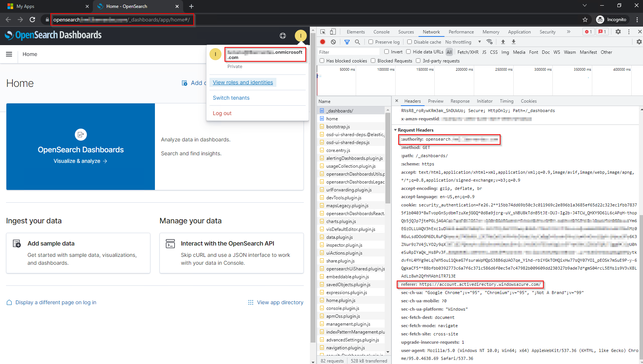Image resolution: width=643 pixels, height=364 pixels.
Task: Click Switch tenants in user menu
Action: click(x=231, y=98)
